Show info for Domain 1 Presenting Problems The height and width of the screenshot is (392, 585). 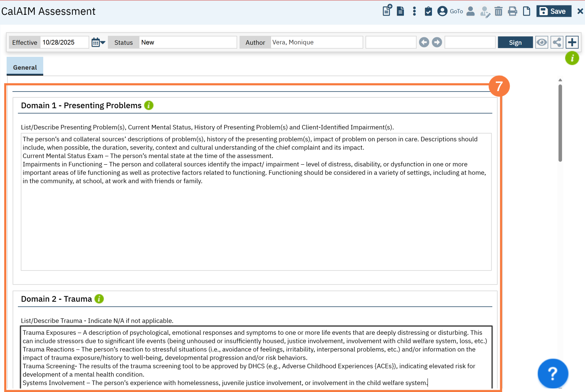pyautogui.click(x=149, y=105)
